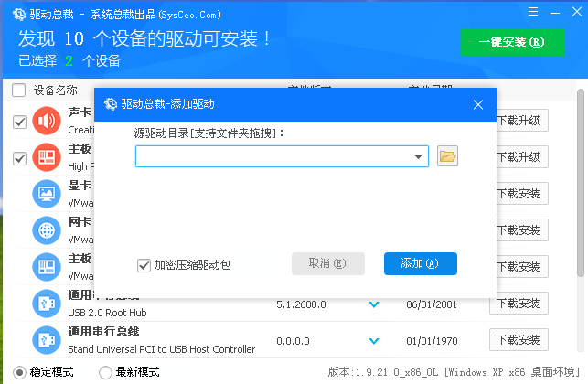The width and height of the screenshot is (588, 384).
Task: Click the display card monitor icon
Action: [x=47, y=194]
